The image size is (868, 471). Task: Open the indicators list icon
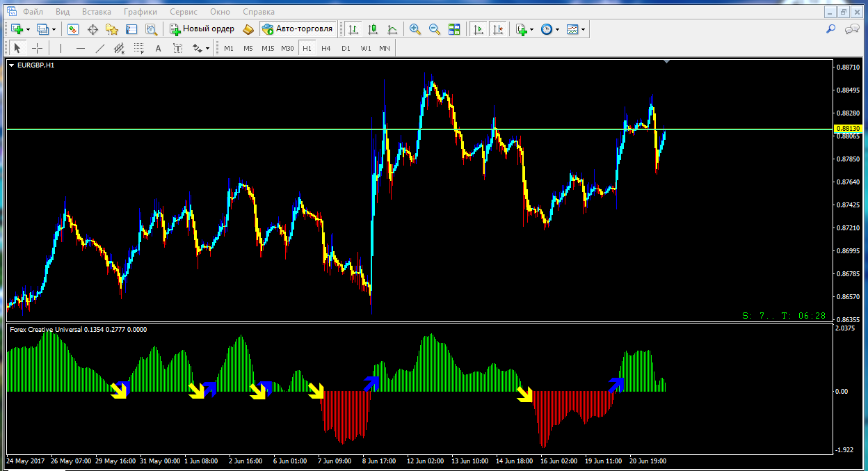coord(521,29)
